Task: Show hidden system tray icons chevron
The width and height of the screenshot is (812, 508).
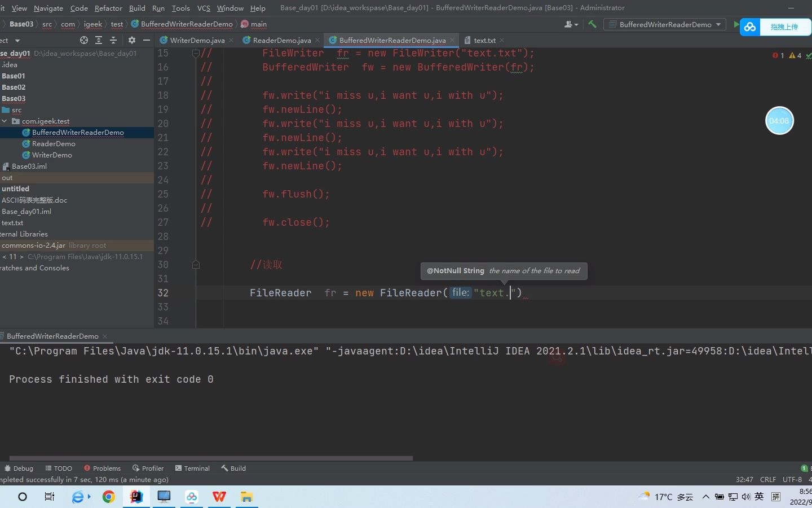Action: click(x=705, y=497)
